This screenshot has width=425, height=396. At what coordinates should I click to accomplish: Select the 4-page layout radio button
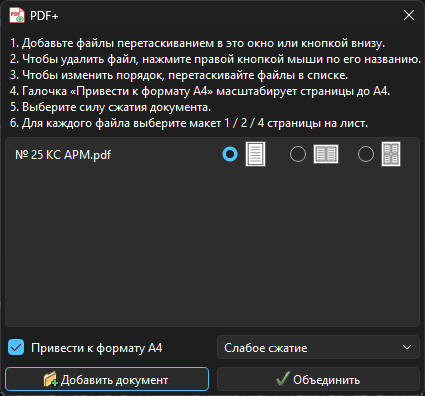(366, 154)
